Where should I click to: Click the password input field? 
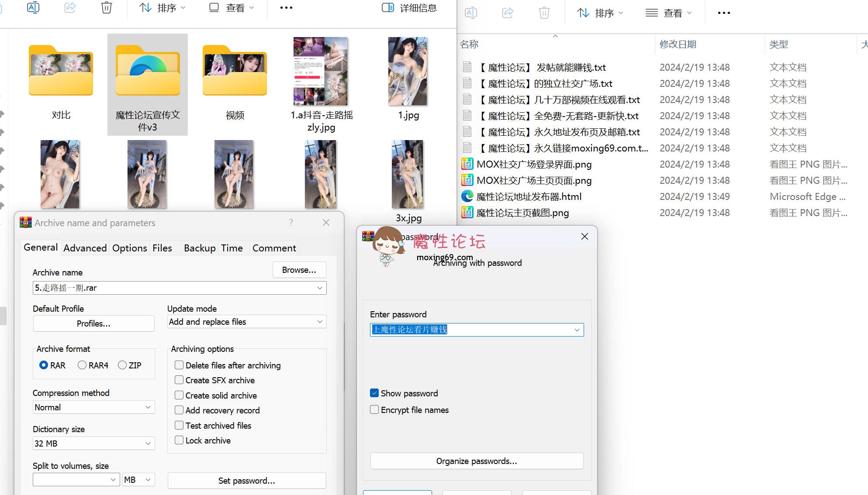tap(475, 329)
